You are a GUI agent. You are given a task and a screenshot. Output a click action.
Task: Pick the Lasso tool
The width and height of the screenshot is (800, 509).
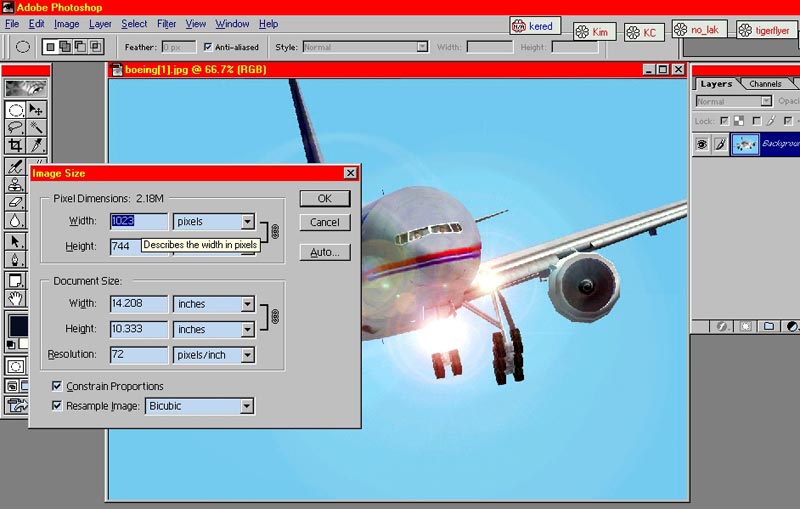[x=16, y=127]
